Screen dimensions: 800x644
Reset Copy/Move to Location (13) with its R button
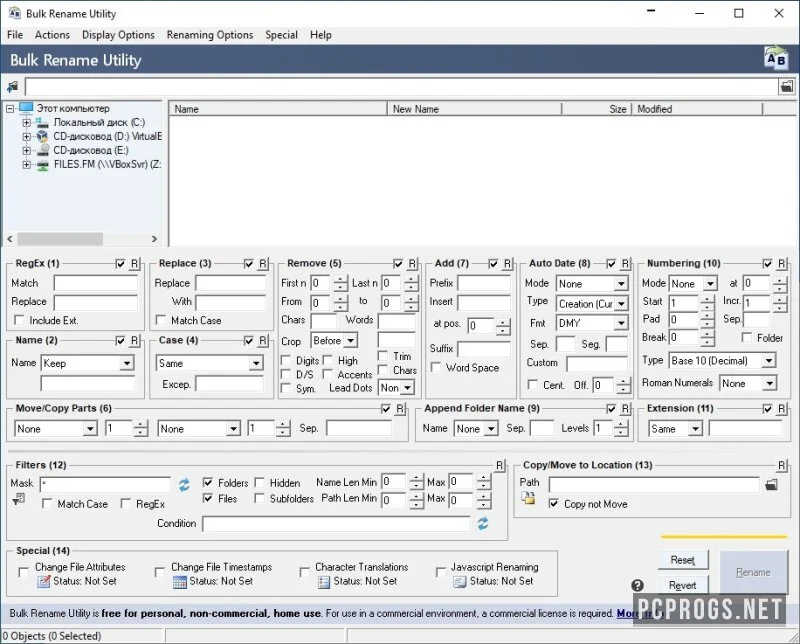pos(781,465)
